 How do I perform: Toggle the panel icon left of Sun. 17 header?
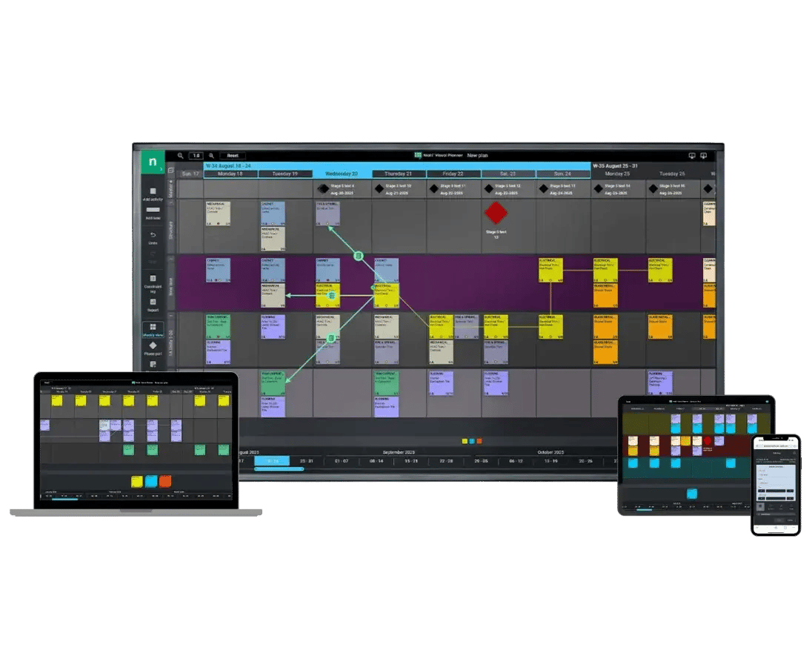tap(171, 170)
